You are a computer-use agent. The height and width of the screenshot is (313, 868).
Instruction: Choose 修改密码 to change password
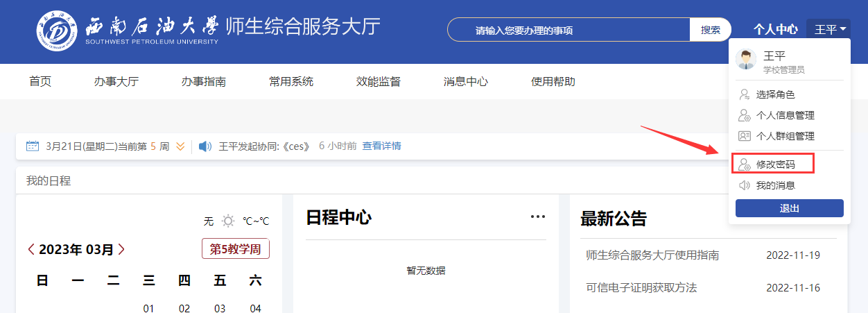click(775, 164)
